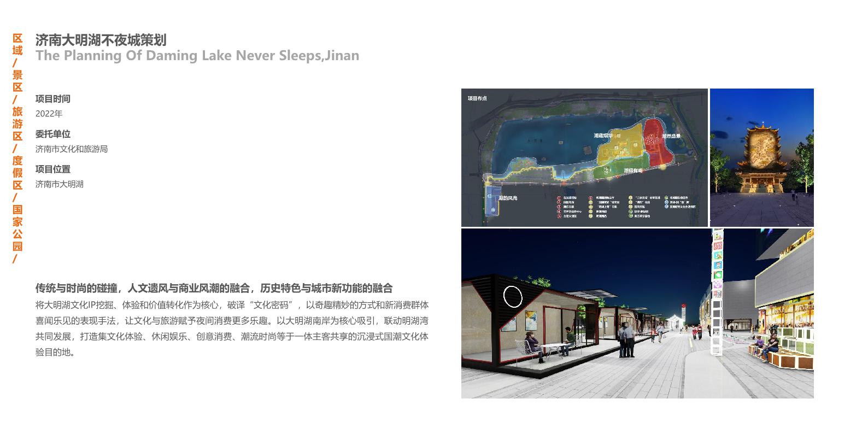Open the illuminated pagoda night photo

pyautogui.click(x=761, y=157)
